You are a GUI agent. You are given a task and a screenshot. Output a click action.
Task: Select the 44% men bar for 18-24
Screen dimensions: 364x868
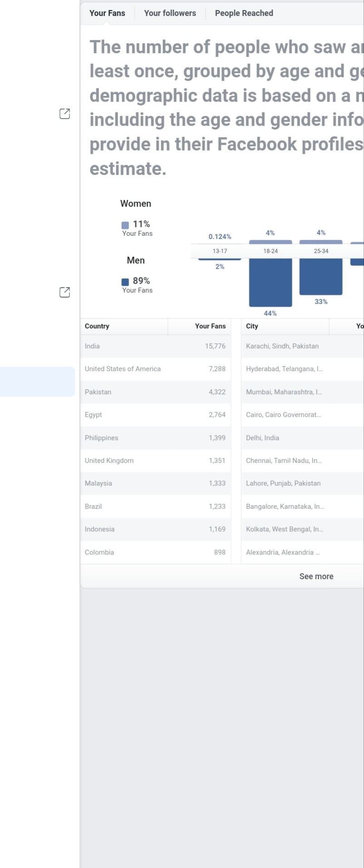pos(270,282)
